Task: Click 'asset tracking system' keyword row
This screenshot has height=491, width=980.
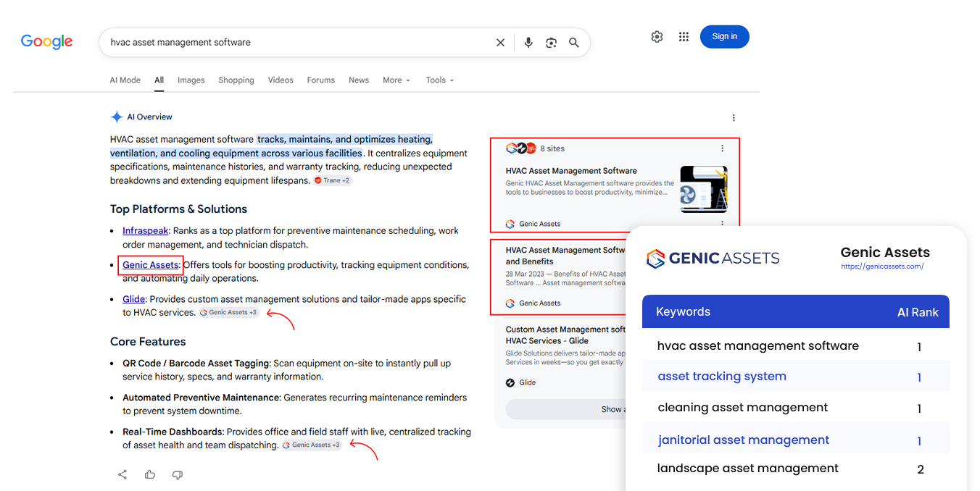Action: [796, 377]
